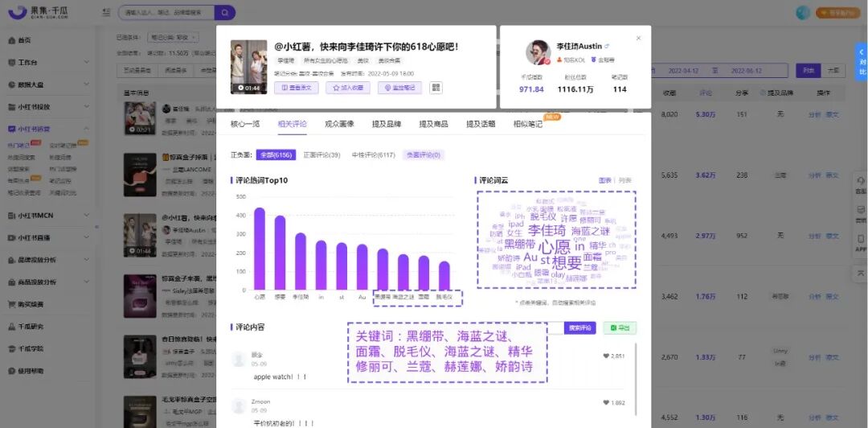
Task: Switch the word cloud to 列表 view
Action: coord(624,180)
